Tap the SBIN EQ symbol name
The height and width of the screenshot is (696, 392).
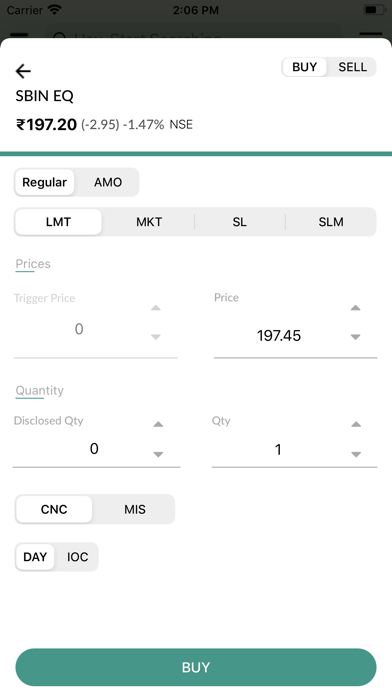44,96
